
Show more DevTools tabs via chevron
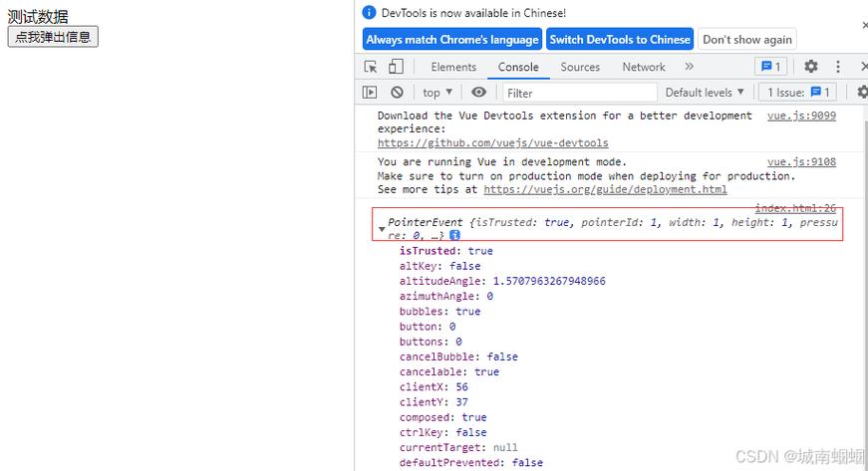pyautogui.click(x=689, y=67)
